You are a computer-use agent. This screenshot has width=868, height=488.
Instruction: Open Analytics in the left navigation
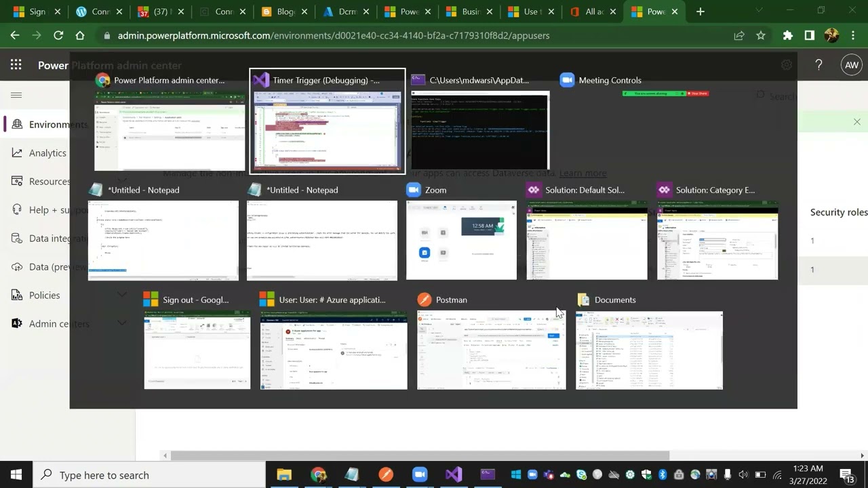pos(47,152)
